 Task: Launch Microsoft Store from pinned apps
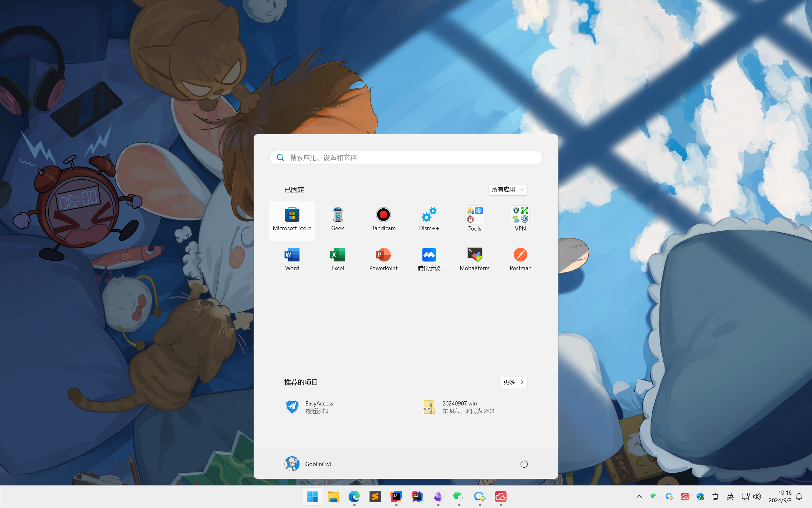pyautogui.click(x=292, y=221)
